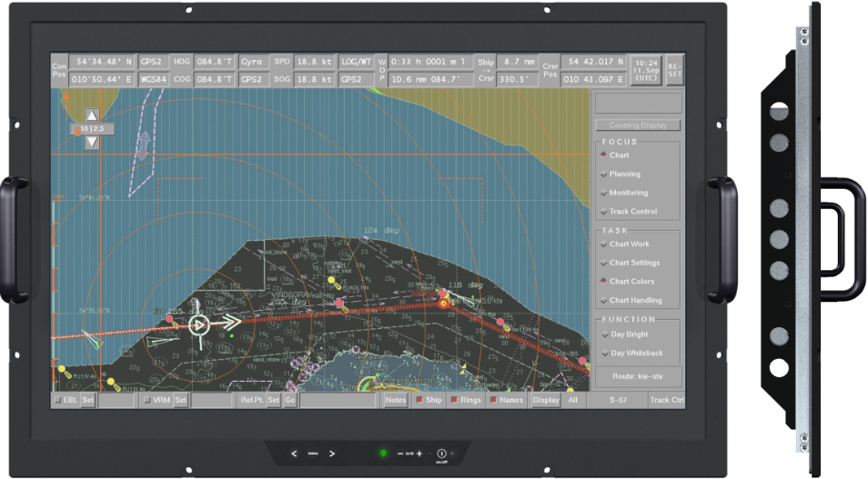Click the EBL value field
This screenshot has width=868, height=479.
click(x=116, y=400)
